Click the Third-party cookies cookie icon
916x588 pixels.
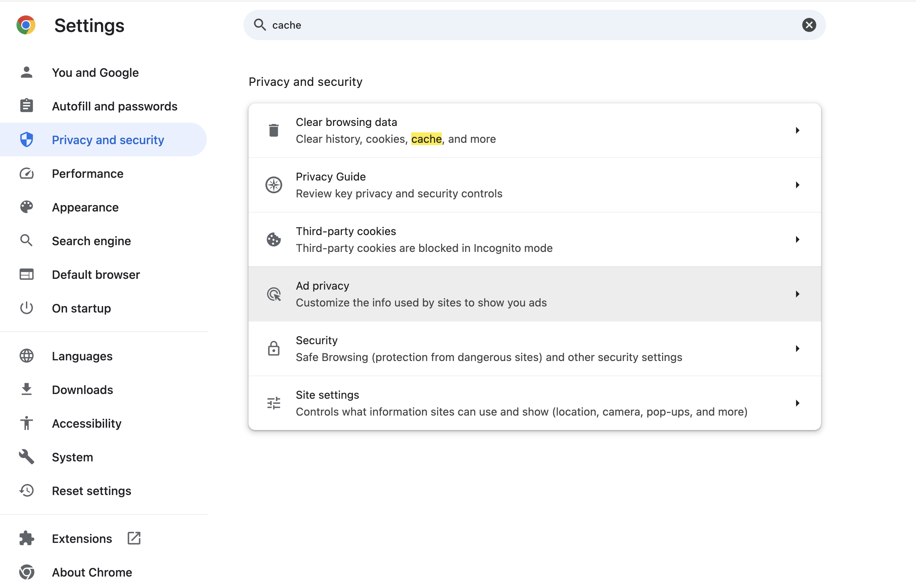(273, 239)
